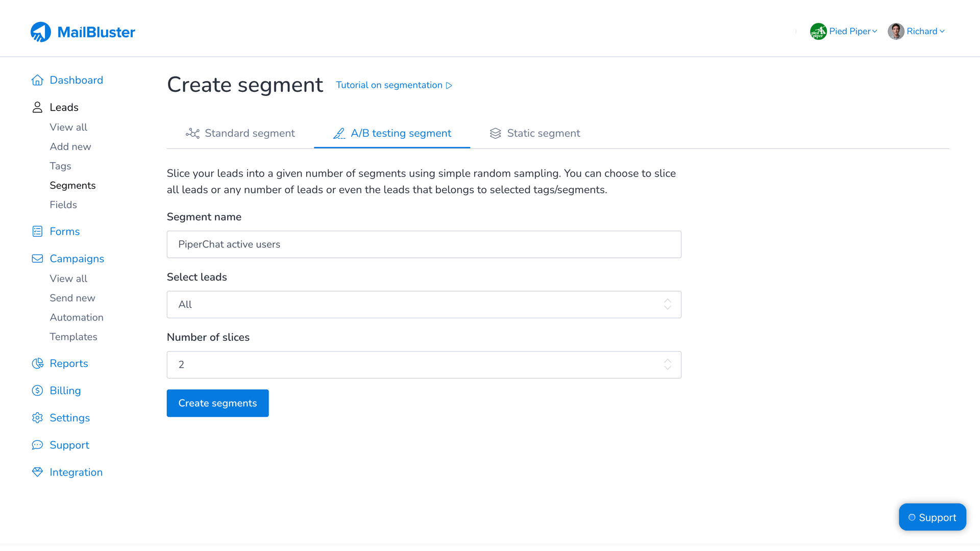This screenshot has height=551, width=980.
Task: Open the Tutorial on segmentation link
Action: pyautogui.click(x=394, y=85)
